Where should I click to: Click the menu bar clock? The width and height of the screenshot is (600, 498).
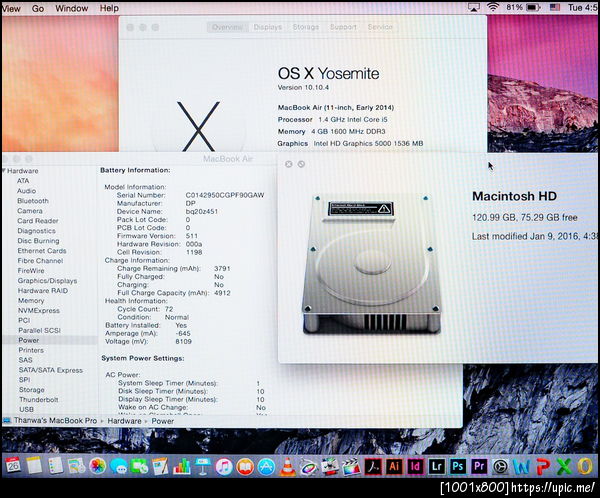point(582,7)
